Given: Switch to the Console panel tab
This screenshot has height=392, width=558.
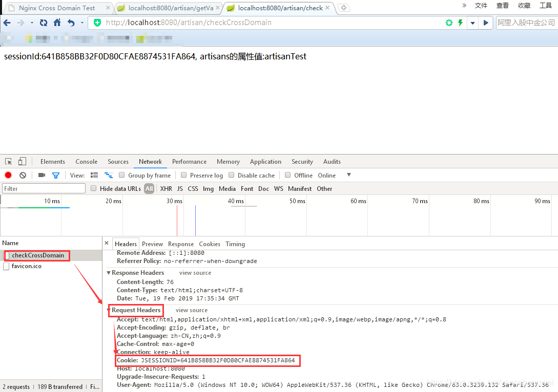Looking at the screenshot, I should point(86,162).
